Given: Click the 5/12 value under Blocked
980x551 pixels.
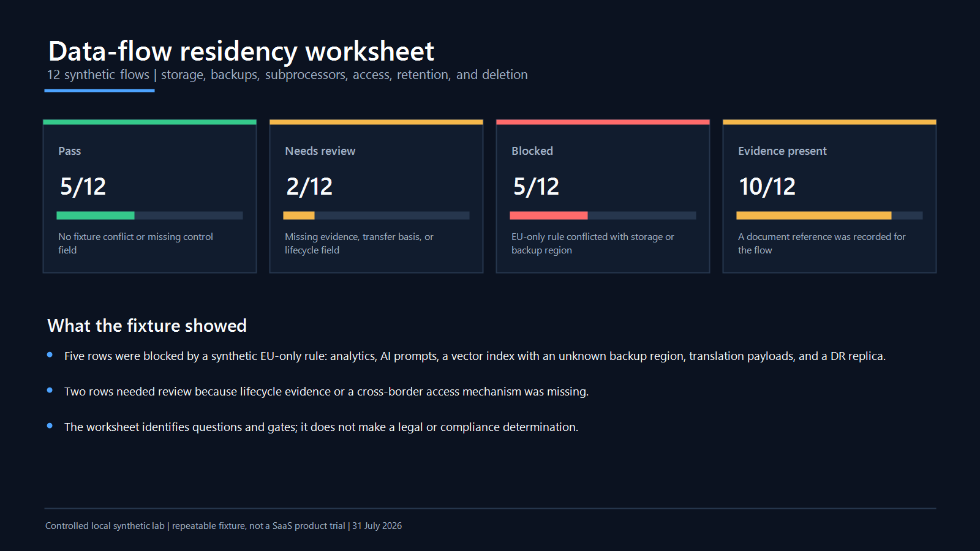Looking at the screenshot, I should pyautogui.click(x=536, y=187).
